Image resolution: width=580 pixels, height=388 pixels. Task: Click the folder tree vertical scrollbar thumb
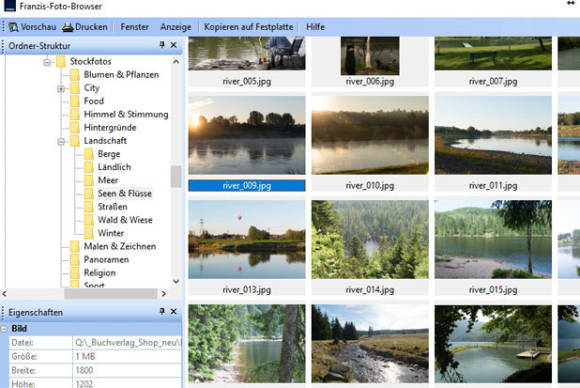tap(176, 176)
